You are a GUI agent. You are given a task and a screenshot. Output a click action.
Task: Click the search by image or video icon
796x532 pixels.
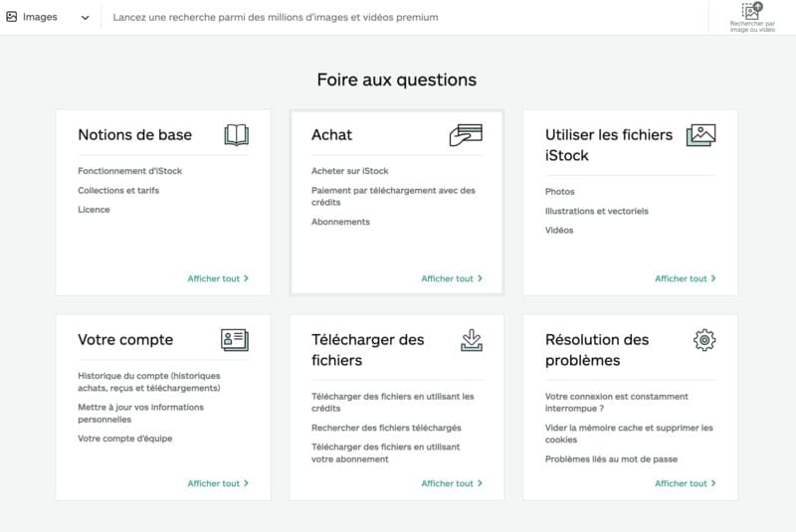[x=752, y=17]
